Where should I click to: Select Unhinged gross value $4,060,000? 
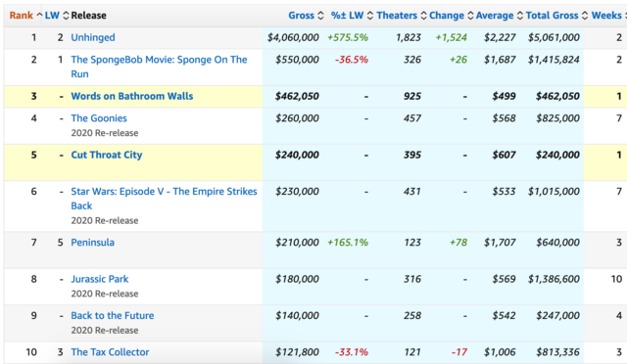point(293,37)
